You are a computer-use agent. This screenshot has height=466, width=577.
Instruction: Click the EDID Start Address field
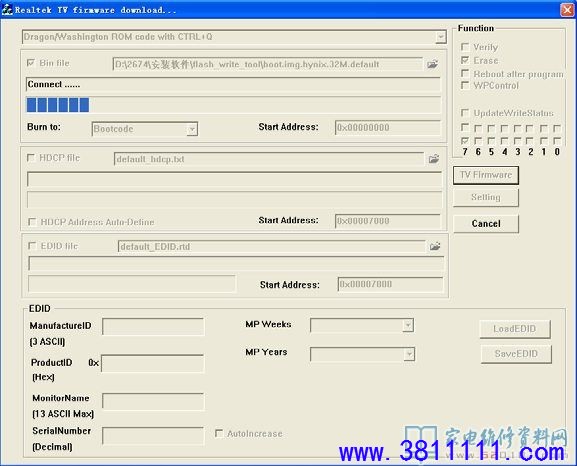pos(390,284)
